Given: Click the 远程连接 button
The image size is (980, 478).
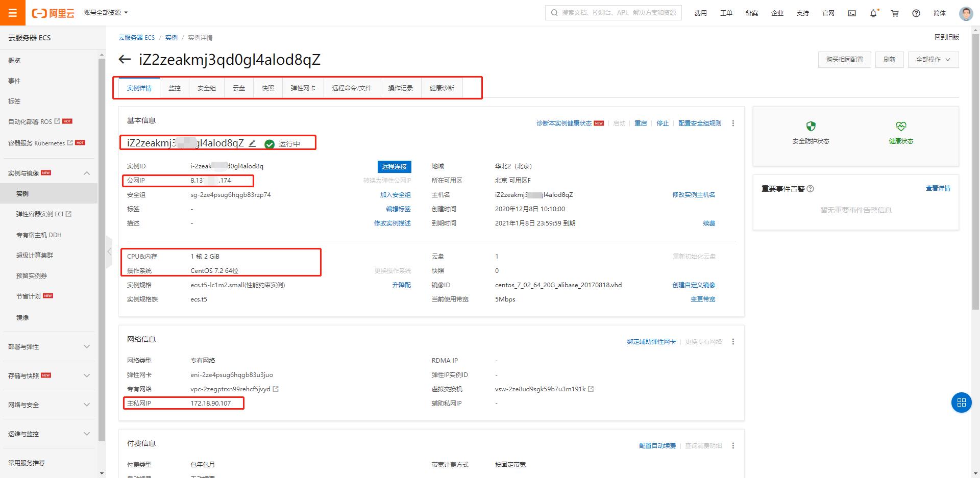Looking at the screenshot, I should pos(394,167).
